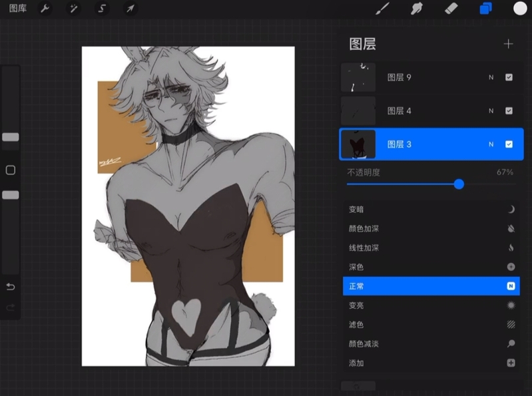The width and height of the screenshot is (532, 396).
Task: Click the 67% opacity value
Action: (x=505, y=172)
